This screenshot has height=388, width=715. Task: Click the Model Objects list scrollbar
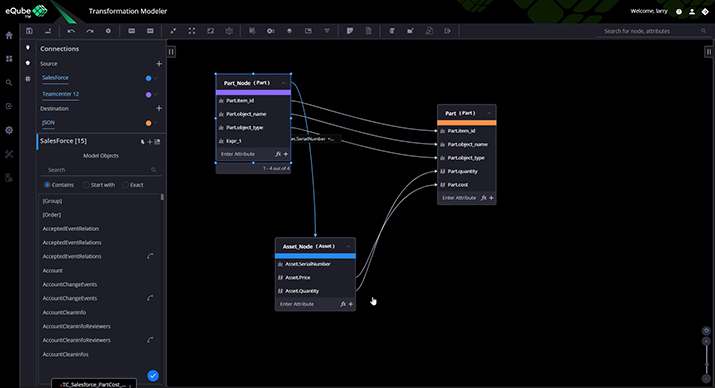pos(162,197)
